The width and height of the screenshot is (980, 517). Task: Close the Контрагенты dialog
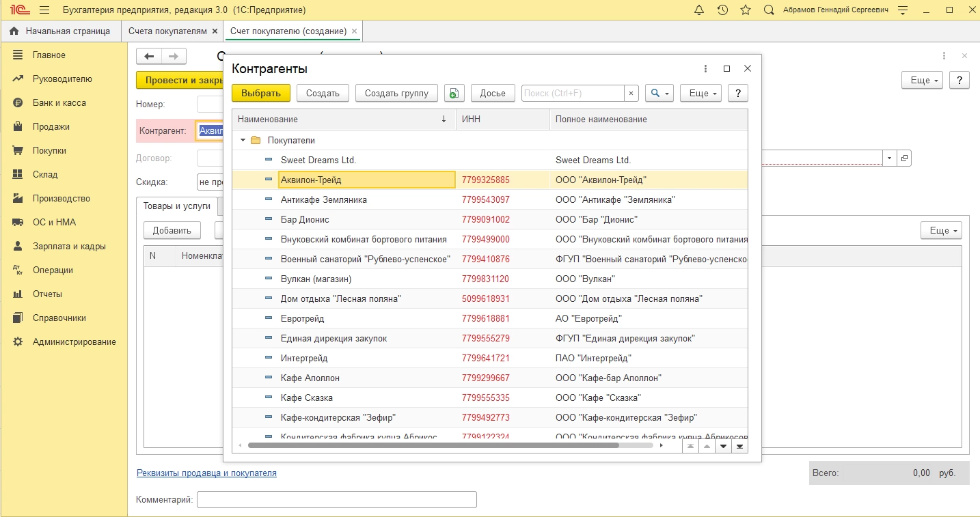(x=748, y=68)
